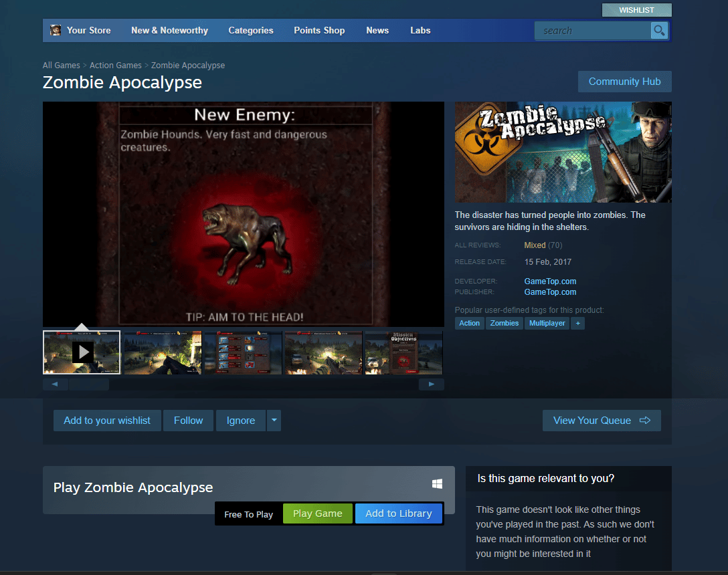The height and width of the screenshot is (575, 728).
Task: Click the left arrow of thumbnail strip
Action: pos(55,384)
